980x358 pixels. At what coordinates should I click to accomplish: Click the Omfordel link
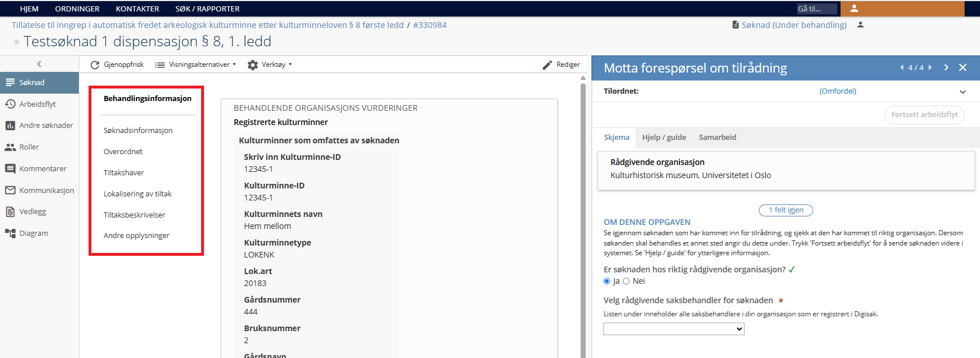838,91
